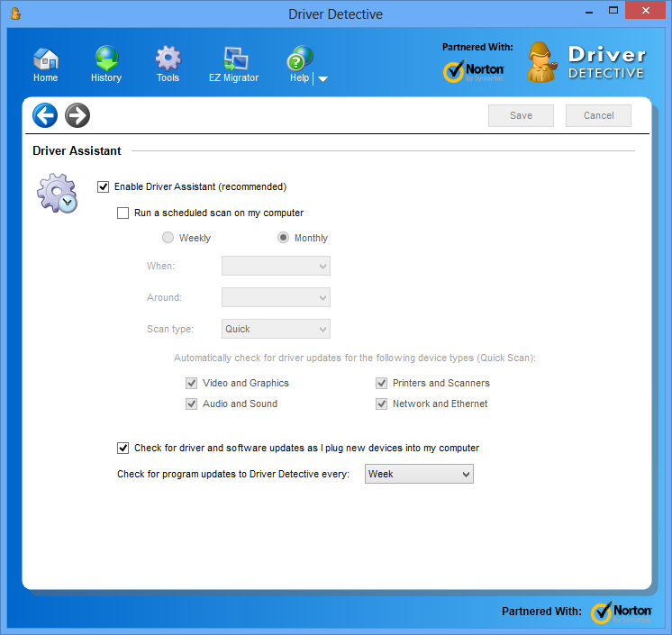This screenshot has height=635, width=672.
Task: Open the Scan type Quick dropdown
Action: point(276,329)
